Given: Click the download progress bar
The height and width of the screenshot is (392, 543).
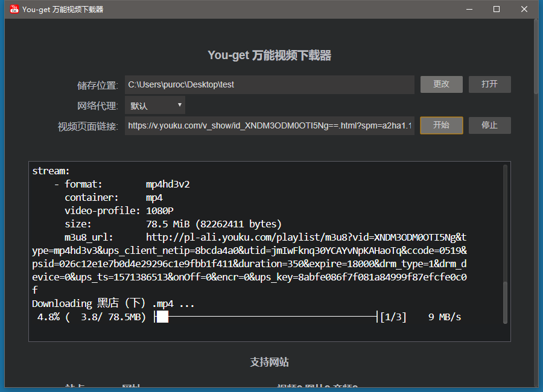Looking at the screenshot, I should point(266,317).
